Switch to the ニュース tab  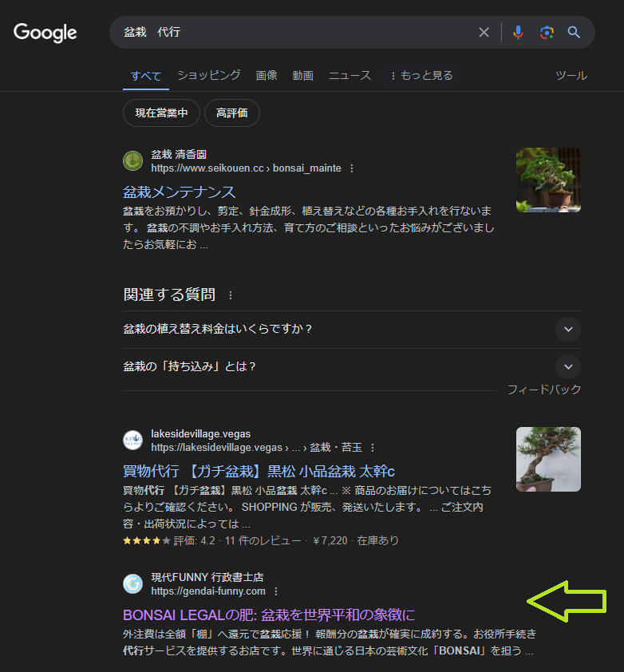pyautogui.click(x=350, y=76)
